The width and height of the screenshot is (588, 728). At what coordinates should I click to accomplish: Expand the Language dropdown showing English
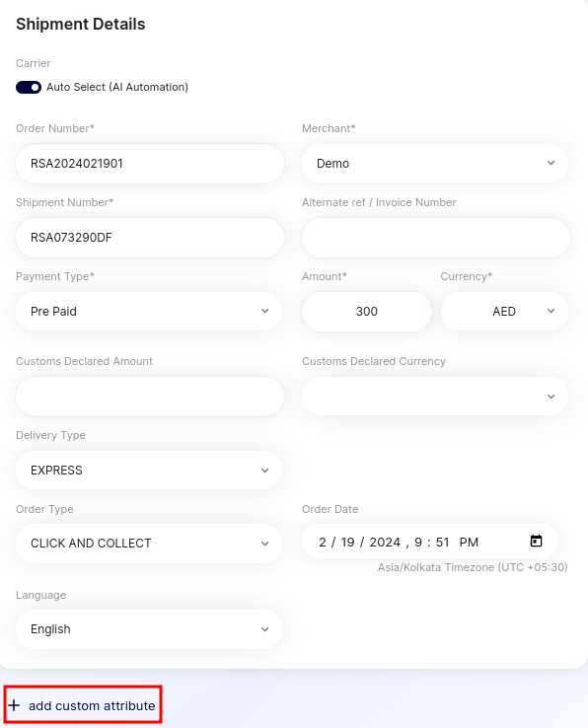click(x=149, y=629)
